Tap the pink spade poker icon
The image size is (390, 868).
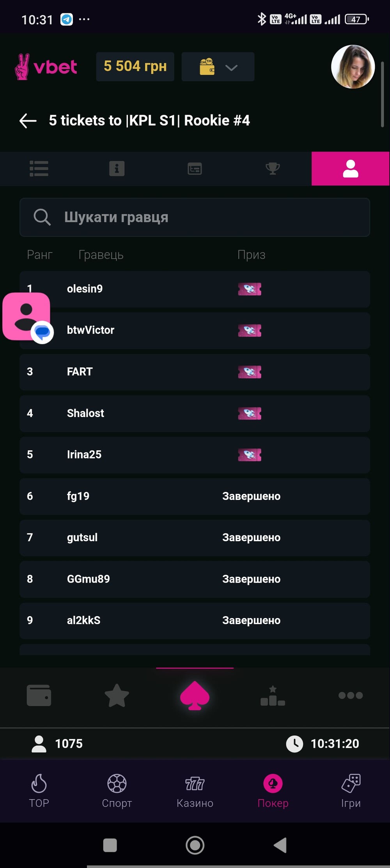pos(195,695)
